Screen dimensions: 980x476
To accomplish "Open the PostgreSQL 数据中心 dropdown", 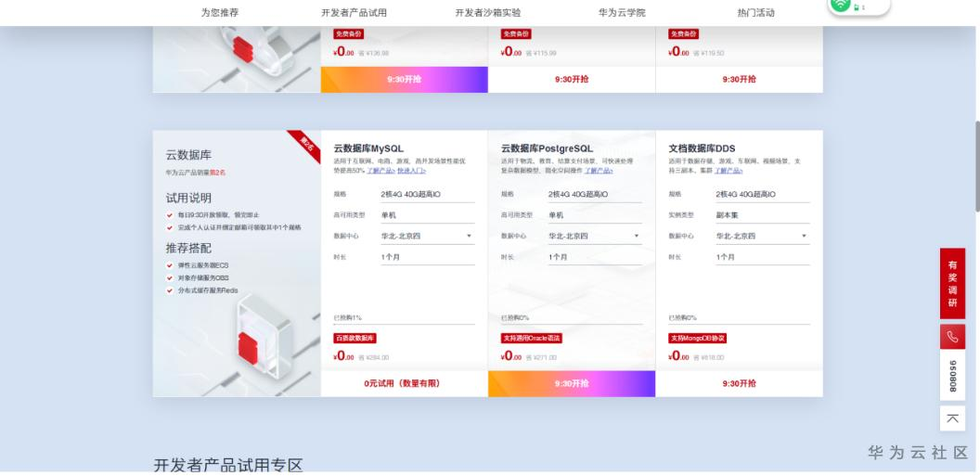I will coord(595,236).
